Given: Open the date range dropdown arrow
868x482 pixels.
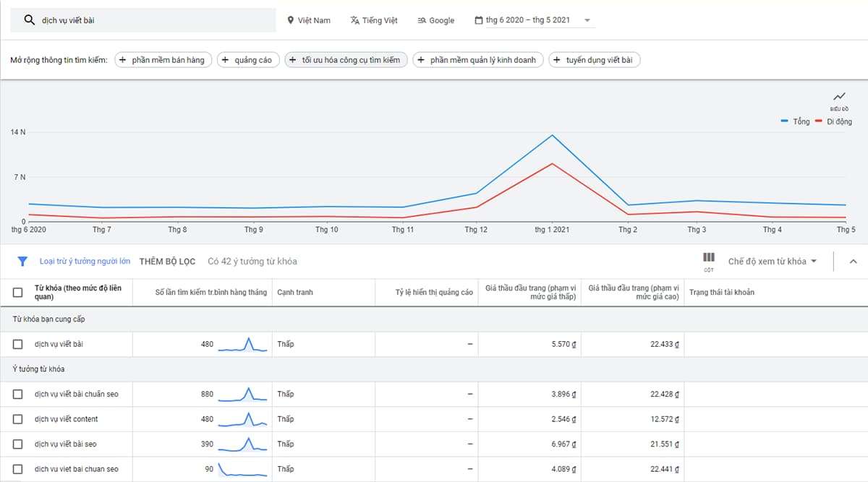Looking at the screenshot, I should [x=587, y=20].
